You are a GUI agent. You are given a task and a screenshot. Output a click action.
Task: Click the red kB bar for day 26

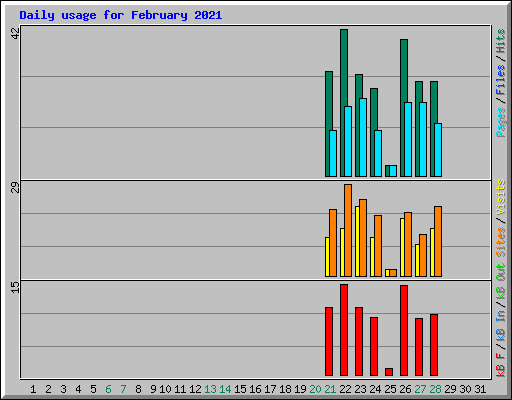tap(404, 330)
